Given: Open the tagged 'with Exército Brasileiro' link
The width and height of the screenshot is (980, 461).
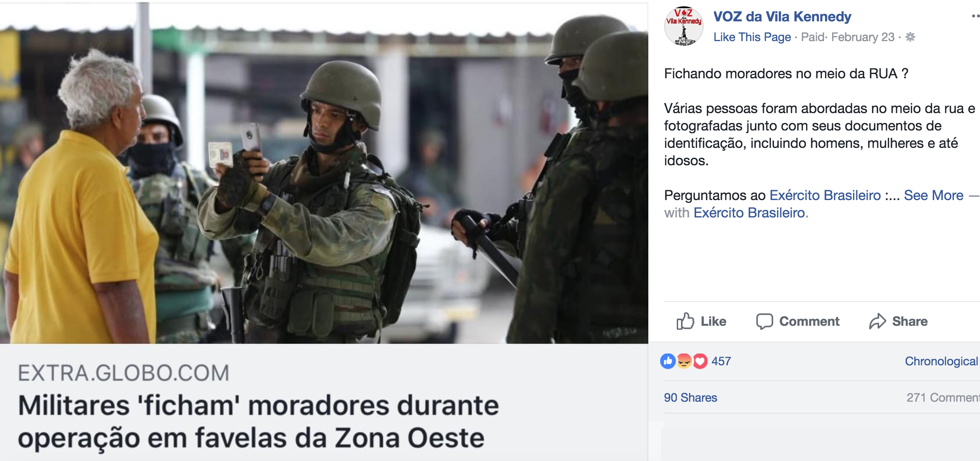Looking at the screenshot, I should pyautogui.click(x=749, y=213).
